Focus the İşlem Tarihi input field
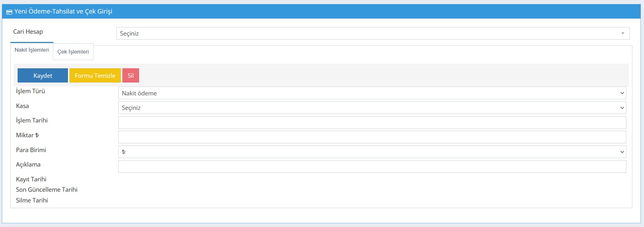644x227 pixels. point(372,122)
